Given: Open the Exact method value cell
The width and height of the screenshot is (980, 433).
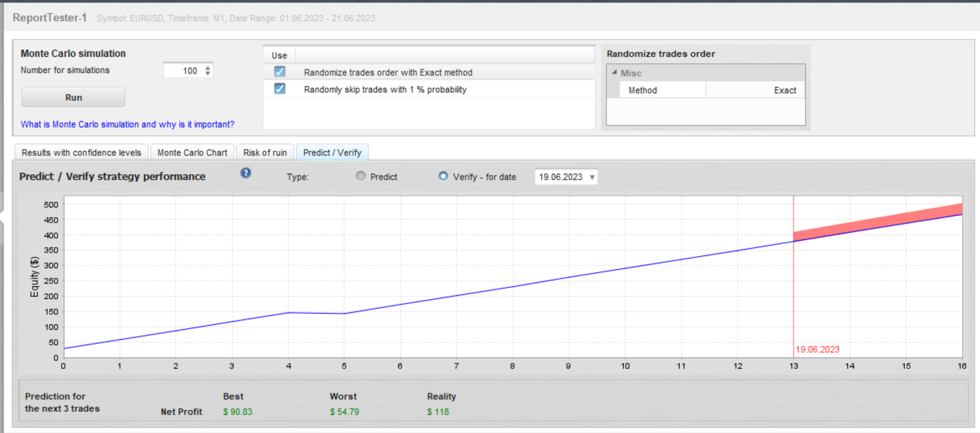Looking at the screenshot, I should click(755, 90).
